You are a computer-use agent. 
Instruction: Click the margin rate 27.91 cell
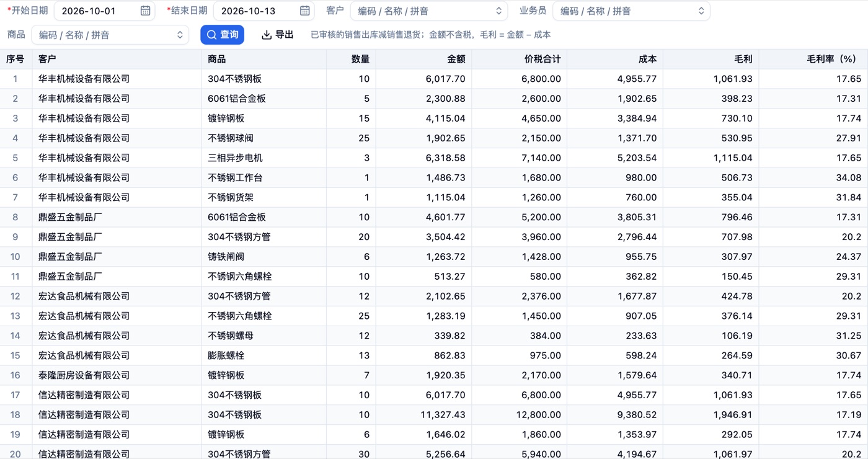click(813, 138)
